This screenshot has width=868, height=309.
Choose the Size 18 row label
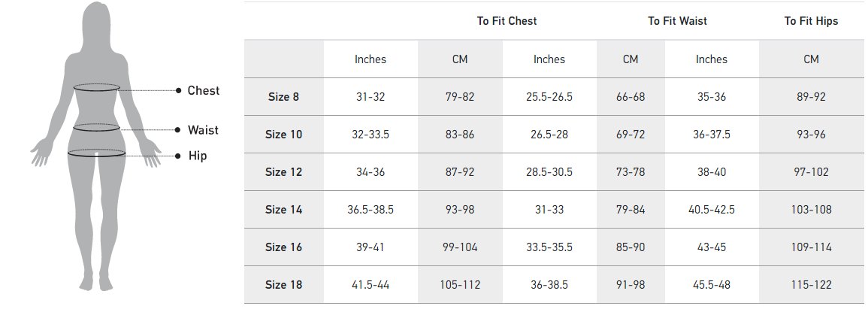click(x=283, y=285)
